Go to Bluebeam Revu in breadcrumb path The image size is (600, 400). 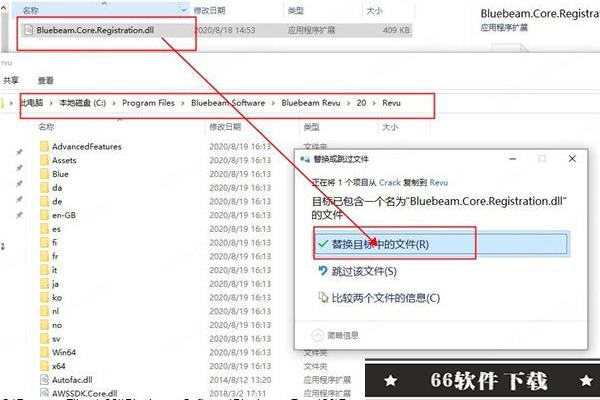click(x=311, y=103)
